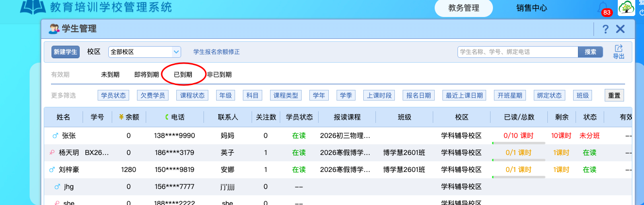The width and height of the screenshot is (644, 205).
Task: Expand the 学员状态 filter
Action: click(x=113, y=95)
